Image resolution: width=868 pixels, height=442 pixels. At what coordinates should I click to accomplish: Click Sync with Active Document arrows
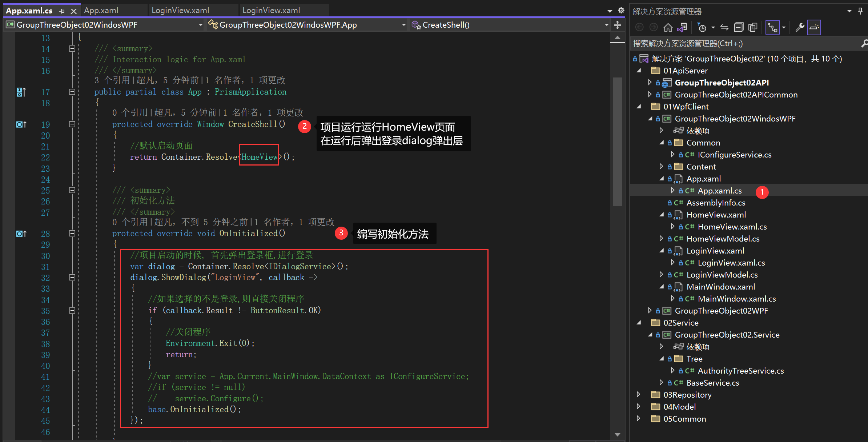pos(724,28)
